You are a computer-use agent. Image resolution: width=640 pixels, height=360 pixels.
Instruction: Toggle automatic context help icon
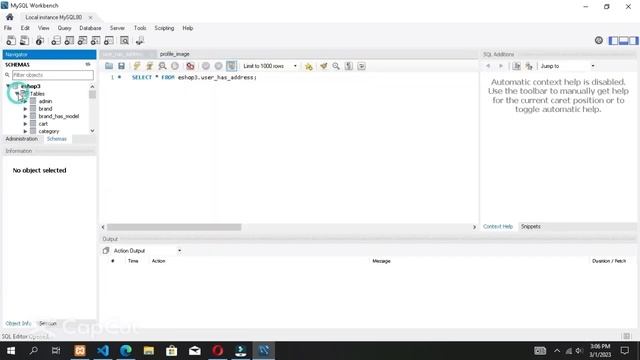coord(529,66)
